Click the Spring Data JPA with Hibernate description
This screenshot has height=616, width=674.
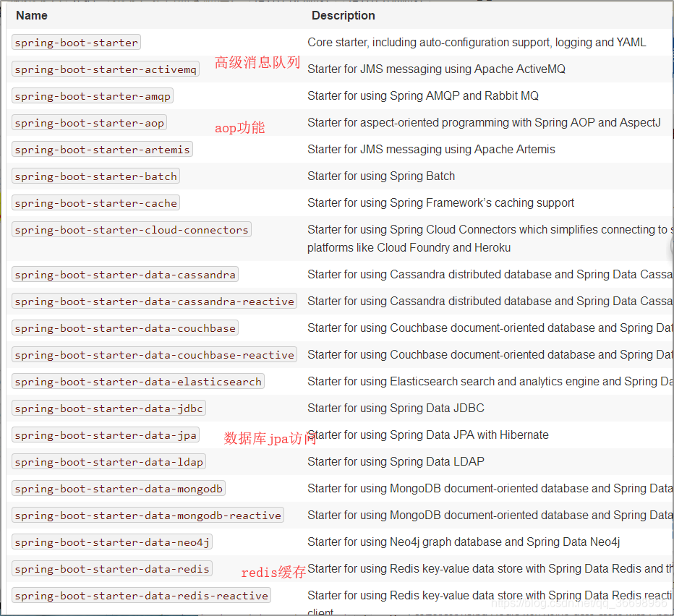tap(430, 435)
